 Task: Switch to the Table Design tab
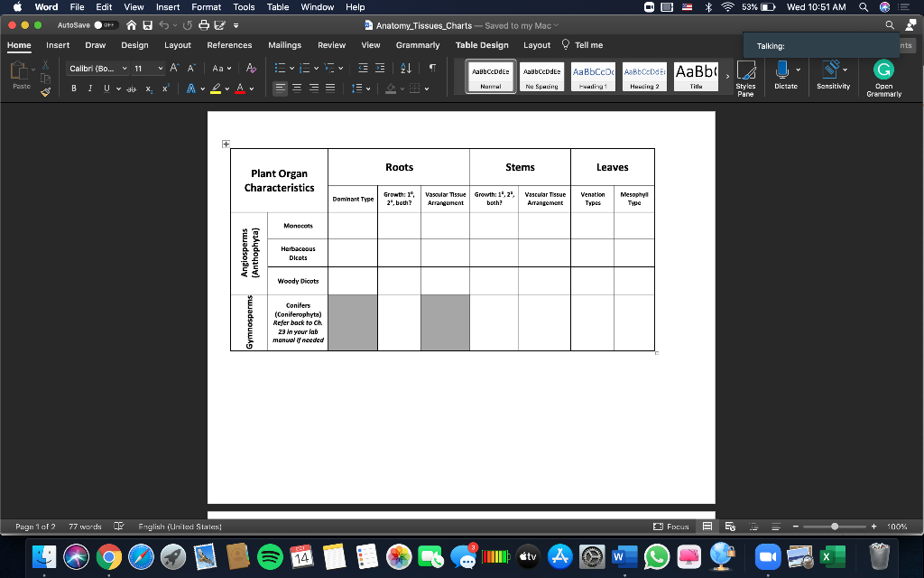pyautogui.click(x=482, y=45)
